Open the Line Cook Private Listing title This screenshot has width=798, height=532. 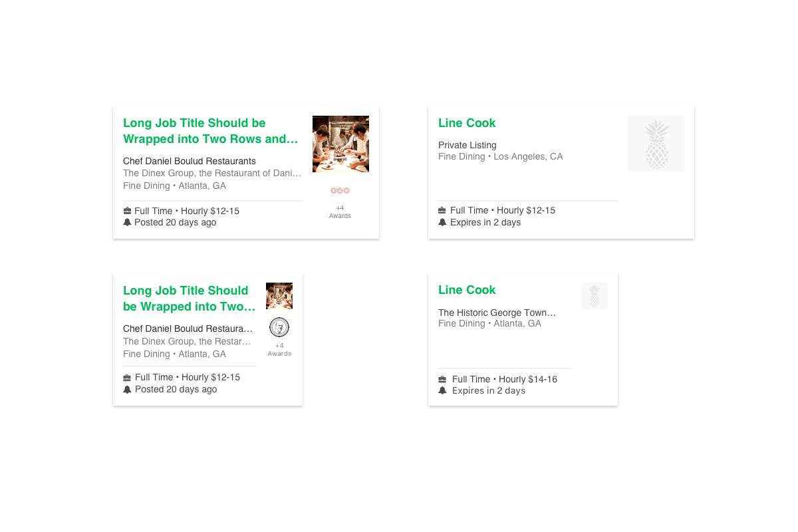(467, 123)
